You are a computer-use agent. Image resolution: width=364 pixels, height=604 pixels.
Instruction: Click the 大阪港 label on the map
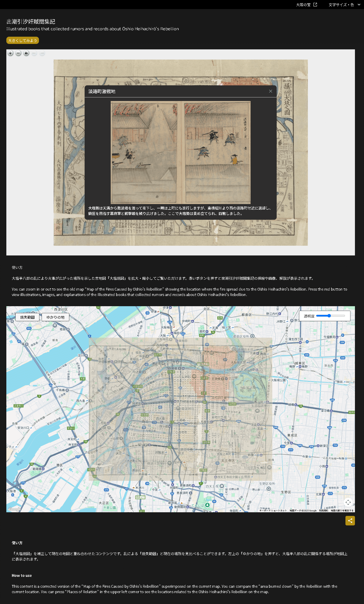tap(11, 491)
